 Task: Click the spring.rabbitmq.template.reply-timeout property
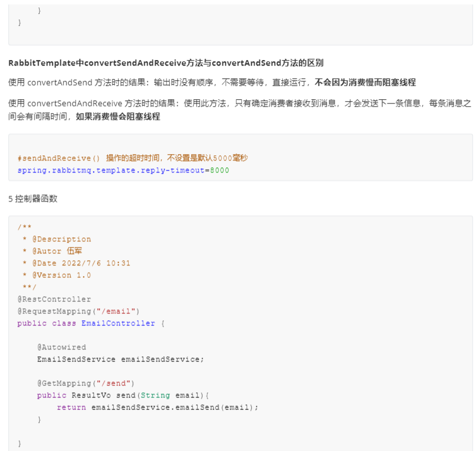click(111, 171)
